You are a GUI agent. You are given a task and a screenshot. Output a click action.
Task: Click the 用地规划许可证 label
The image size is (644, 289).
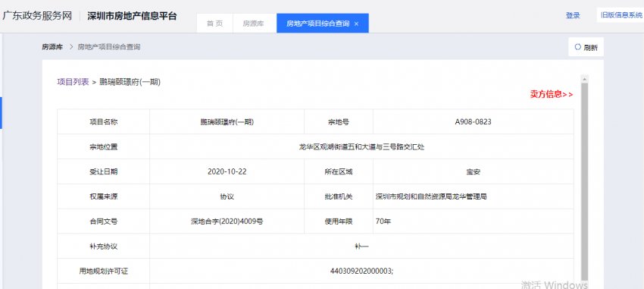(104, 271)
